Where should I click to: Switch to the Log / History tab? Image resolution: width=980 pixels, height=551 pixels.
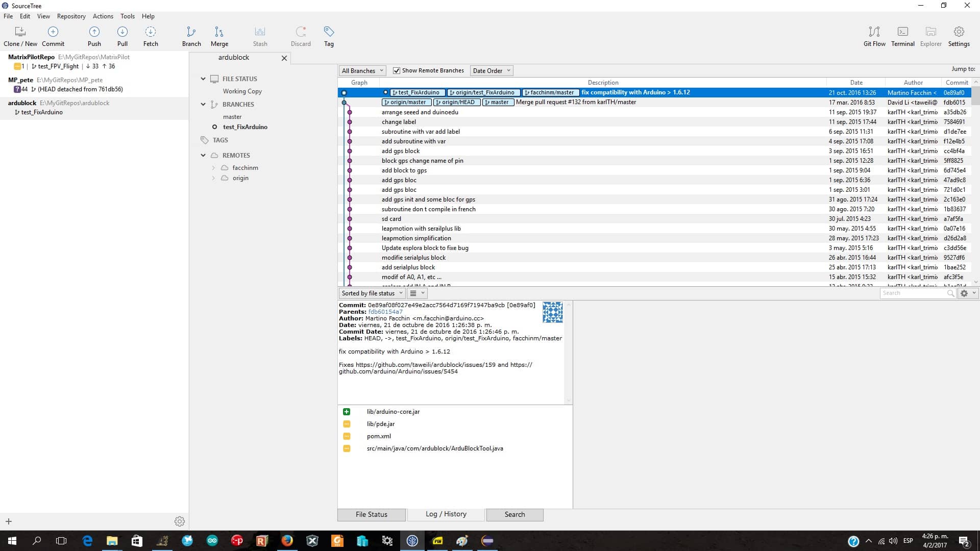pyautogui.click(x=446, y=514)
